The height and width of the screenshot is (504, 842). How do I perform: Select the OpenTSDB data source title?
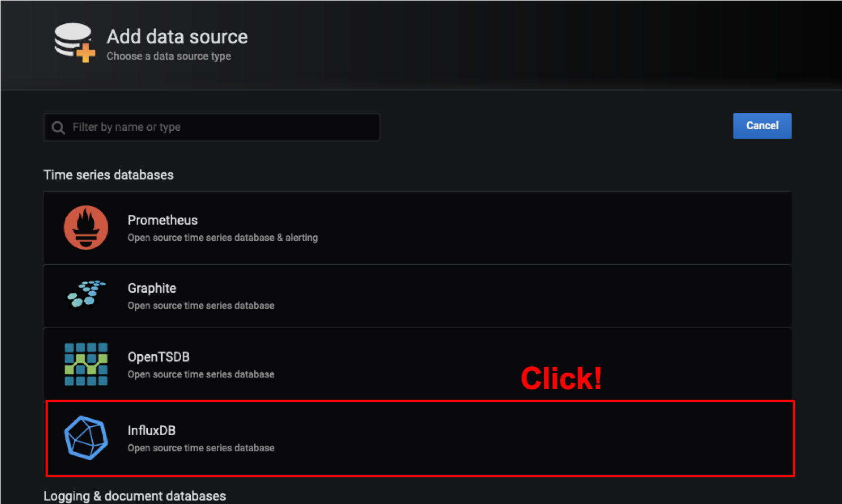(158, 357)
